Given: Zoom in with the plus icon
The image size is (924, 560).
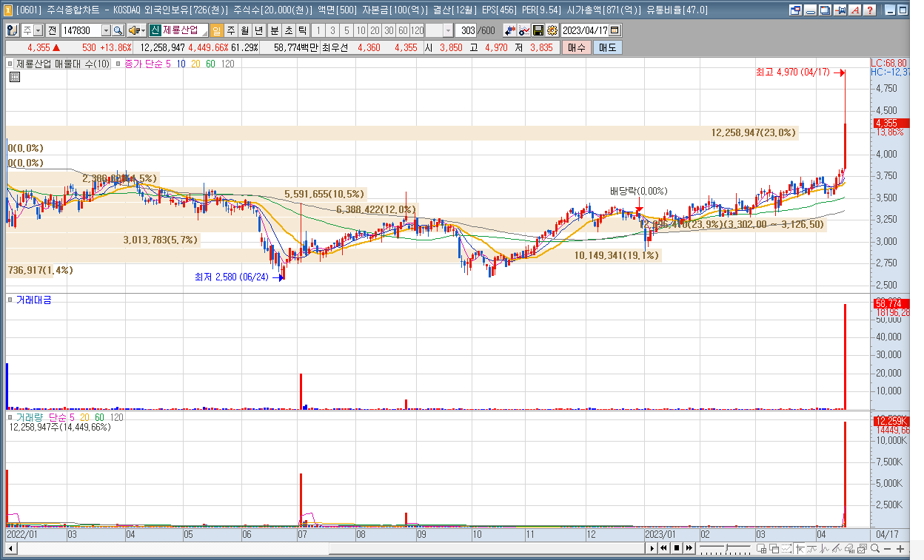Looking at the screenshot, I should 900,548.
